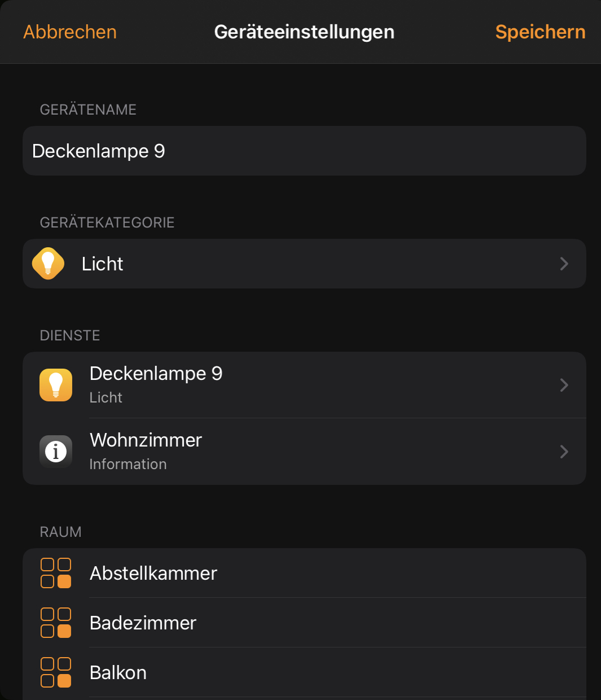
Task: Cancel with the Abbrechen button
Action: pos(70,32)
